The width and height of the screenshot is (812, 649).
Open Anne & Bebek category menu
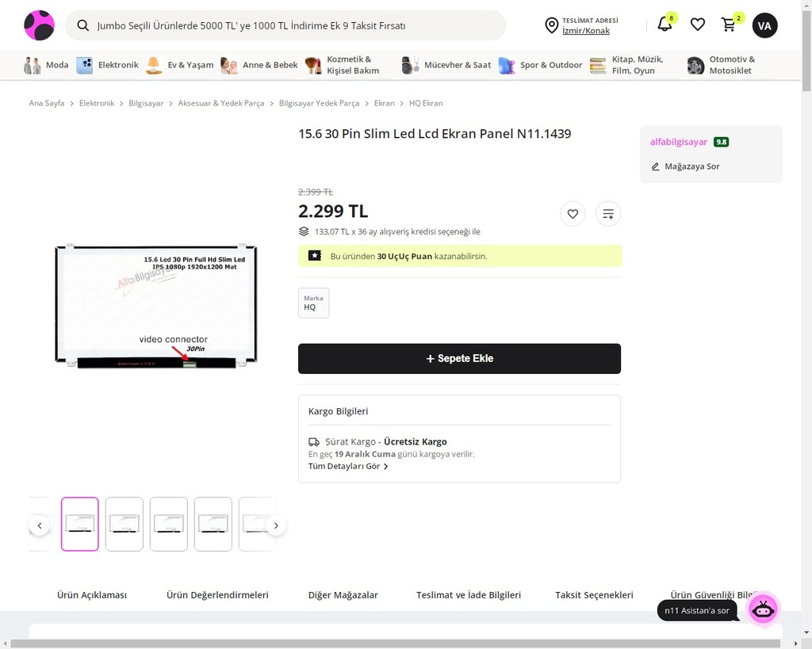click(259, 65)
